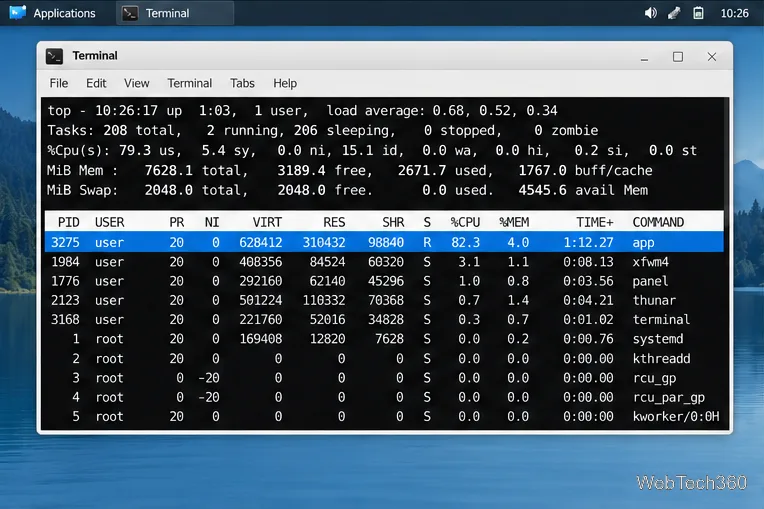Open the volume speaker icon in tray
Image resolution: width=764 pixels, height=509 pixels.
(x=650, y=13)
